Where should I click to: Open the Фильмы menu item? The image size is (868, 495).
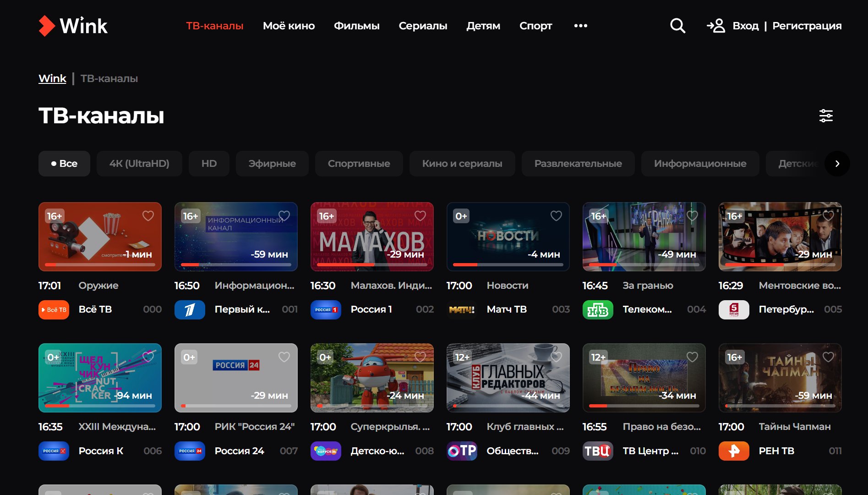pyautogui.click(x=357, y=26)
